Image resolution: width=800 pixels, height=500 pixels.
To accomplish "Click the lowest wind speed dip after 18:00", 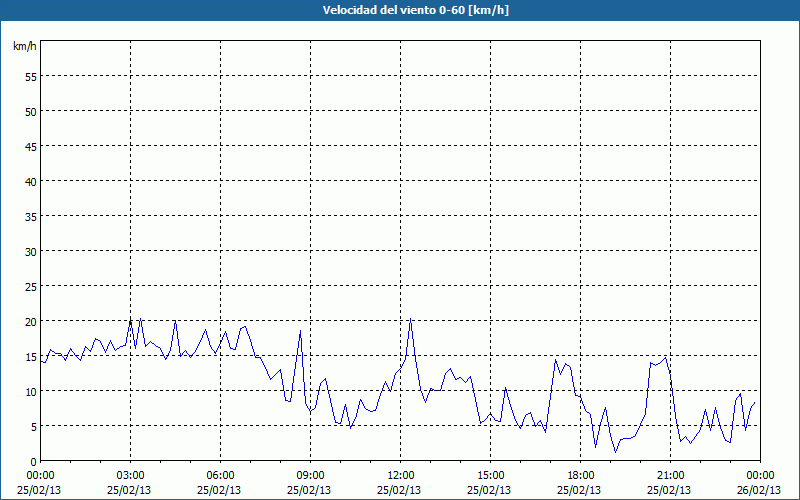I will pyautogui.click(x=615, y=452).
